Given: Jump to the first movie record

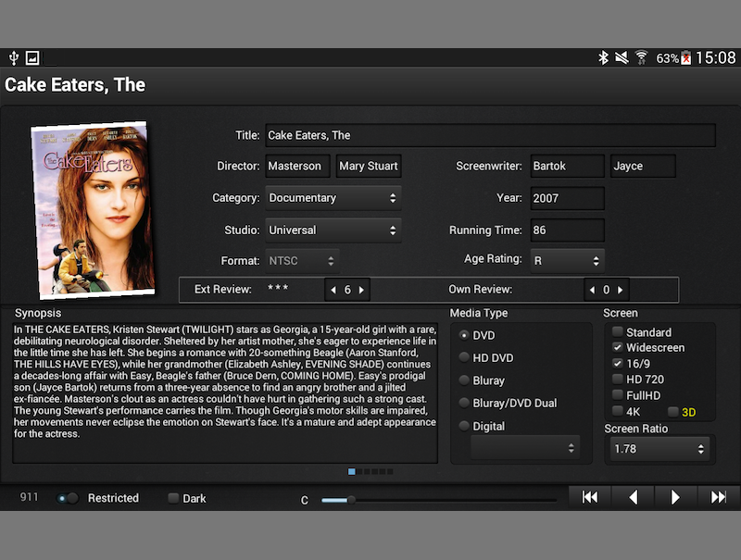Looking at the screenshot, I should pos(590,498).
